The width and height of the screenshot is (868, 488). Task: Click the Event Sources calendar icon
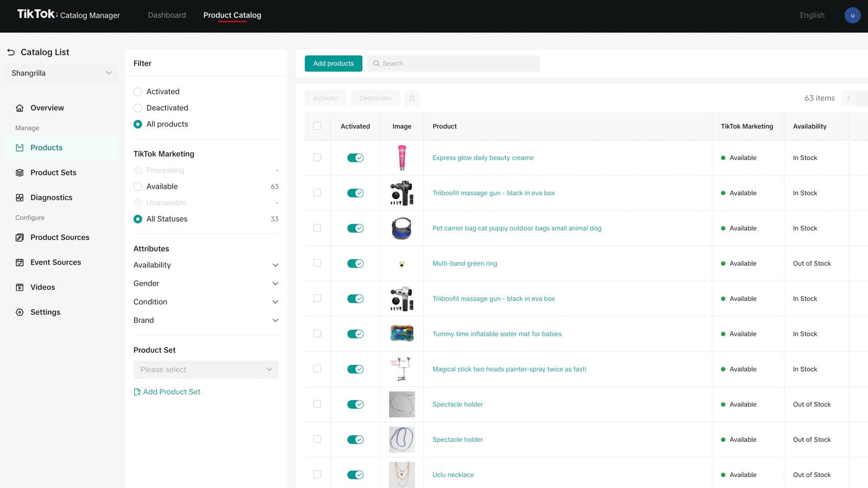(x=20, y=262)
